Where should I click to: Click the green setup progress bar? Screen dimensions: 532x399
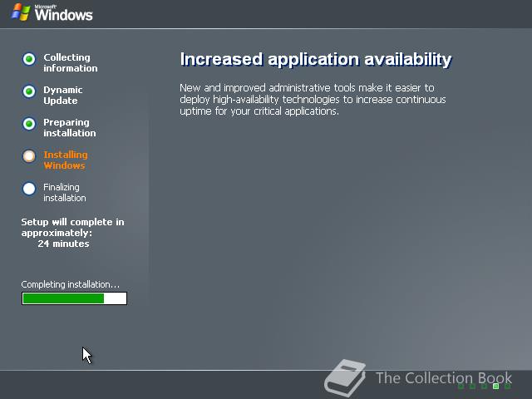[74, 298]
